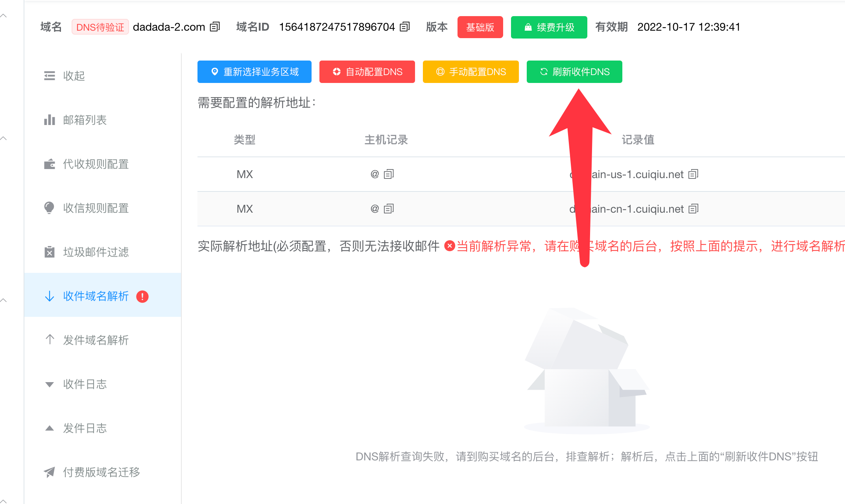Screen dimensions: 845x504
Task: Open 代收规则配置 menu item
Action: point(103,164)
